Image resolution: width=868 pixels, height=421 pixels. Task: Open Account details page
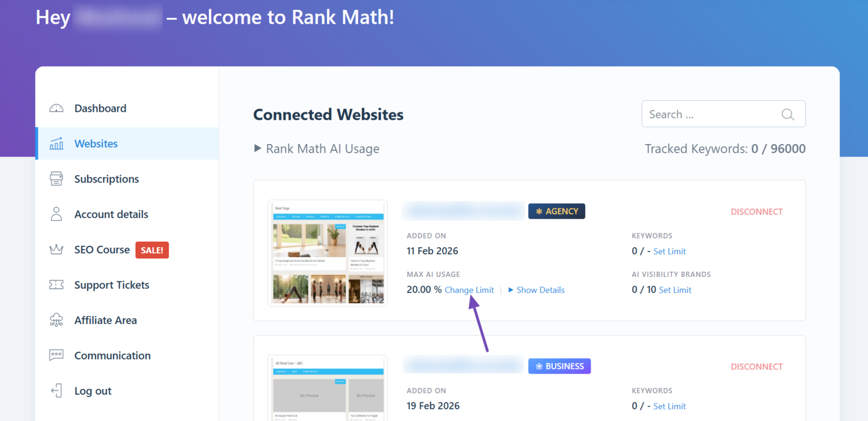pos(127,214)
